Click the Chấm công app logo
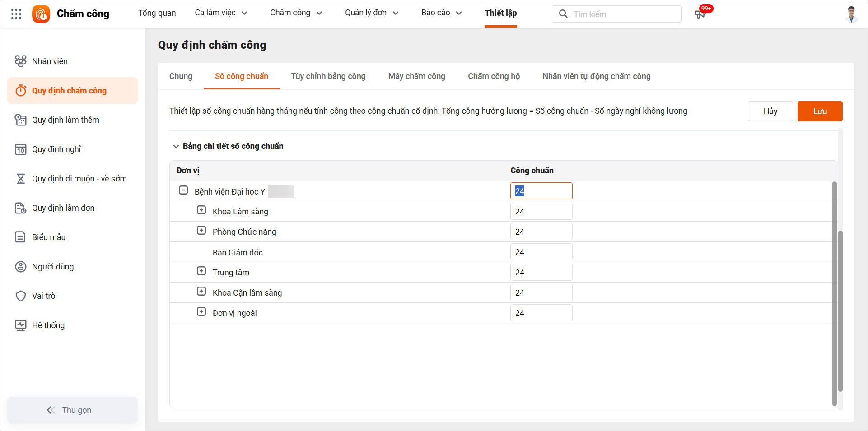The height and width of the screenshot is (431, 868). point(41,14)
